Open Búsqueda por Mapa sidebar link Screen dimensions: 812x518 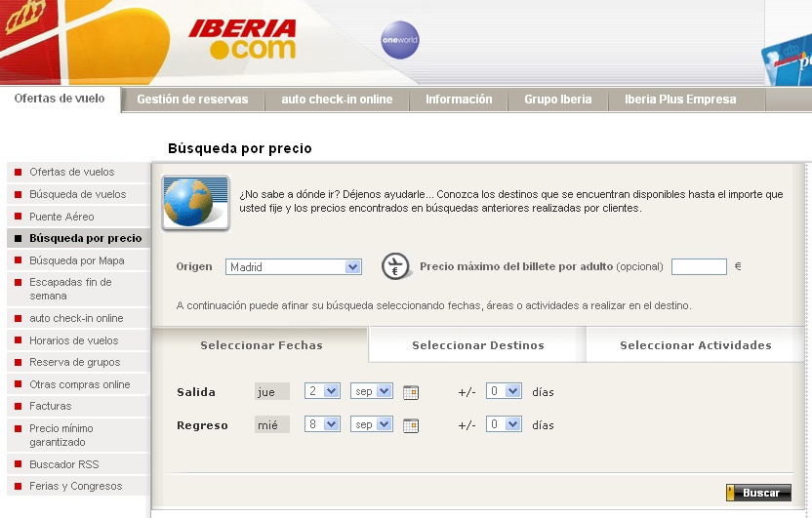pos(79,260)
